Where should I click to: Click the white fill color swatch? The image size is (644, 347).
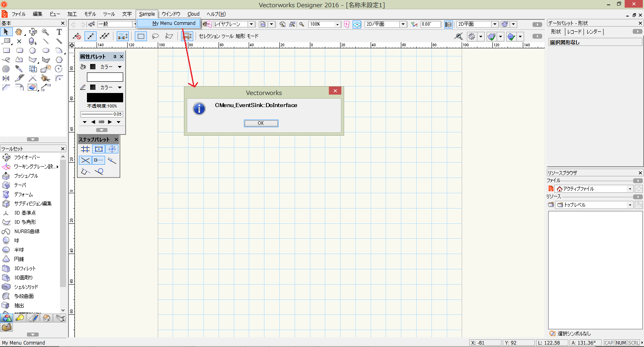105,77
